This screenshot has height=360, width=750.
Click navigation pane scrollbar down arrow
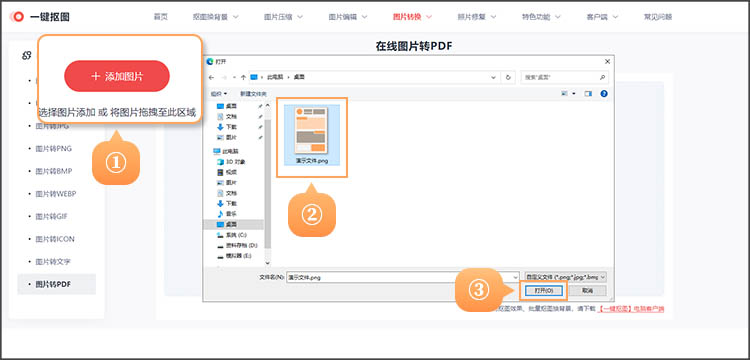[x=267, y=263]
